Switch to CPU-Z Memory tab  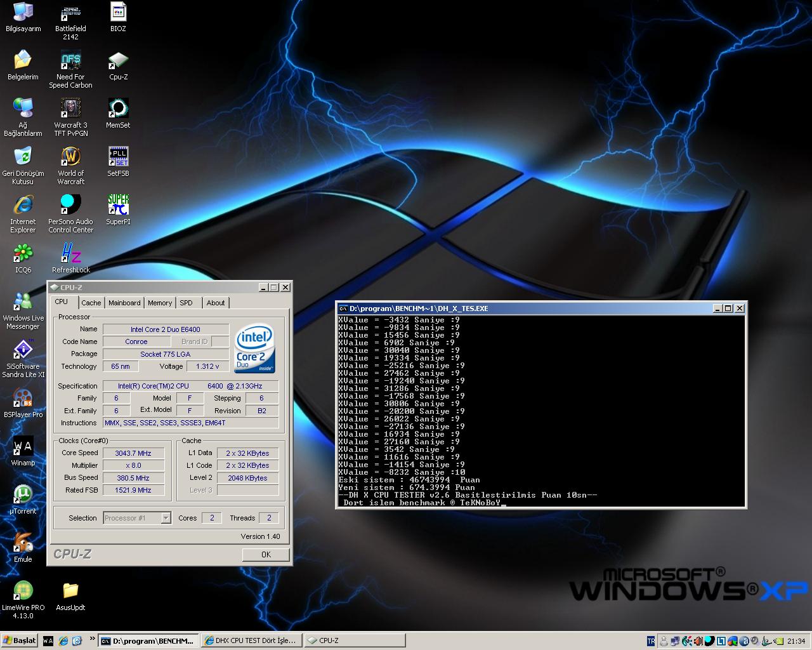click(x=160, y=303)
